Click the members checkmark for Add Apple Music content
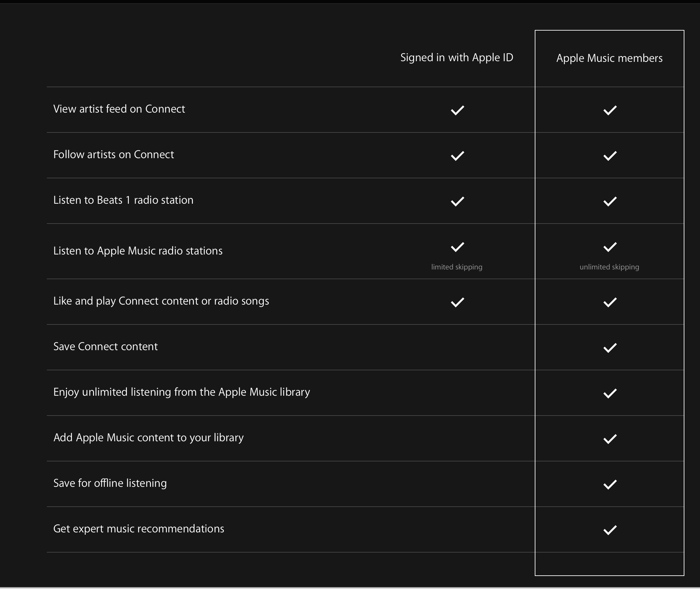 (610, 439)
